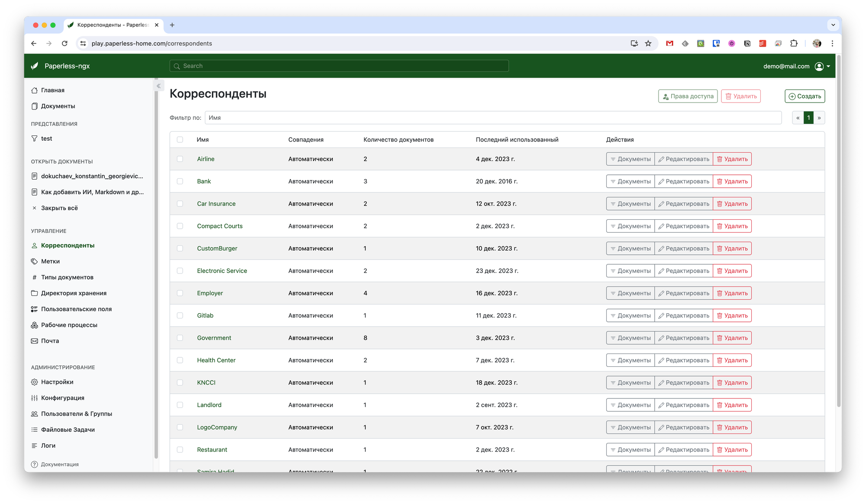Check the checkbox for the Airline row

pos(180,159)
